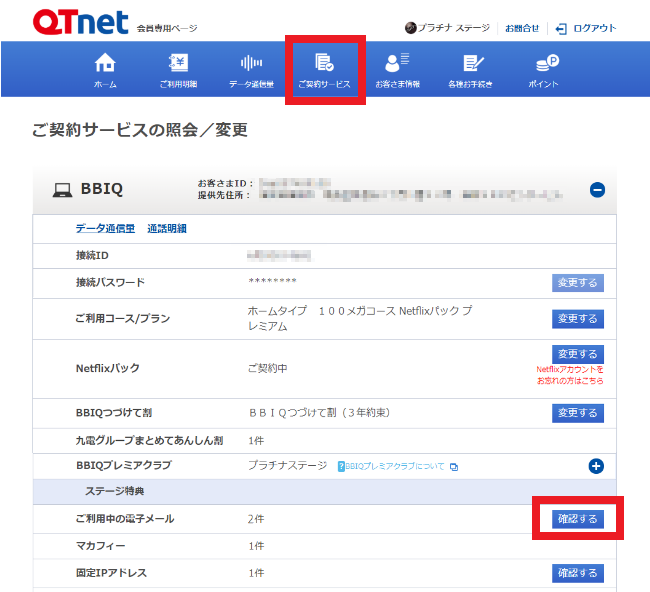Click 変更する for 接続パスワード

tap(577, 283)
